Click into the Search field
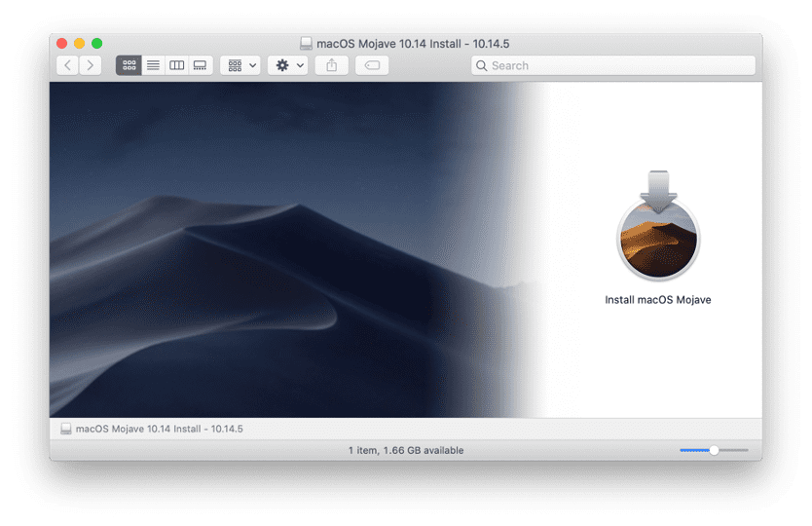 tap(613, 66)
